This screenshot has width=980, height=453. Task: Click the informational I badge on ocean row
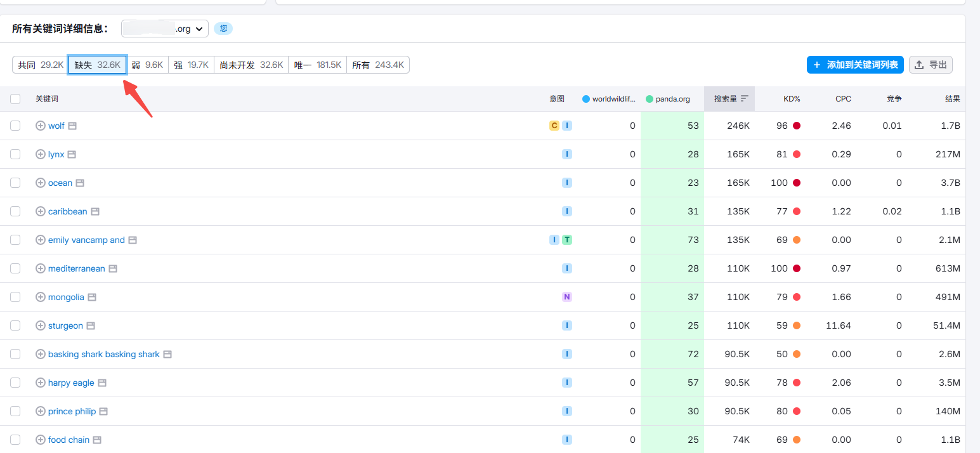[x=566, y=182]
